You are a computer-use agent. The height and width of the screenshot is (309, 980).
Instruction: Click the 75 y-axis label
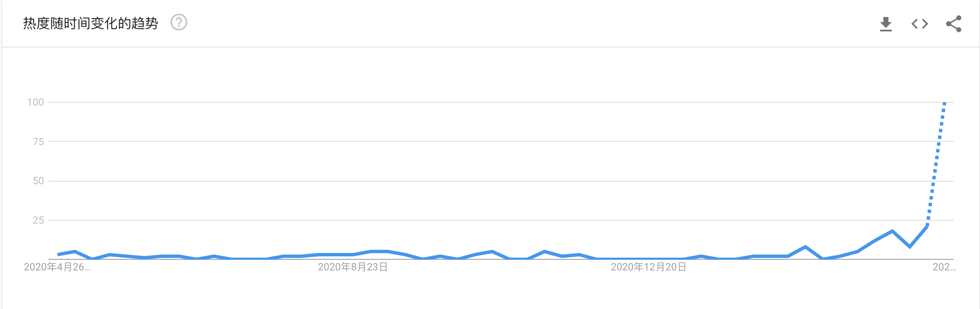click(x=38, y=142)
